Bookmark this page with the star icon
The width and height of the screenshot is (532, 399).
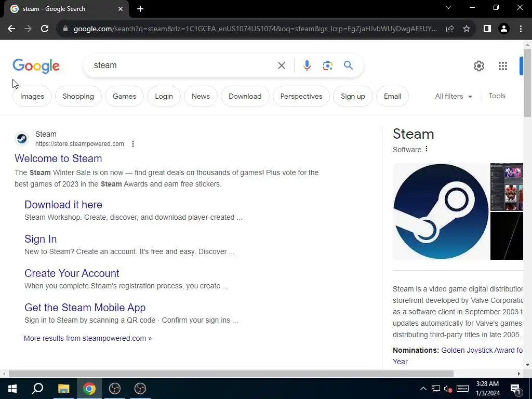click(467, 29)
